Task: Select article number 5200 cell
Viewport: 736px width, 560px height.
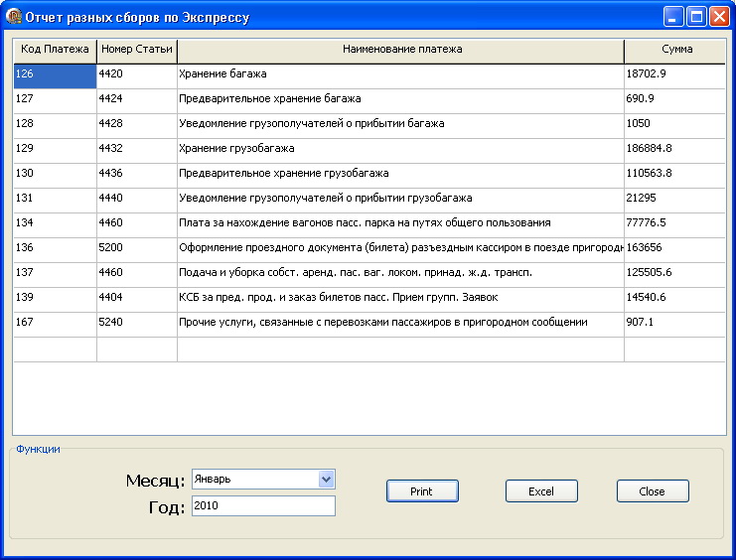Action: [x=137, y=248]
